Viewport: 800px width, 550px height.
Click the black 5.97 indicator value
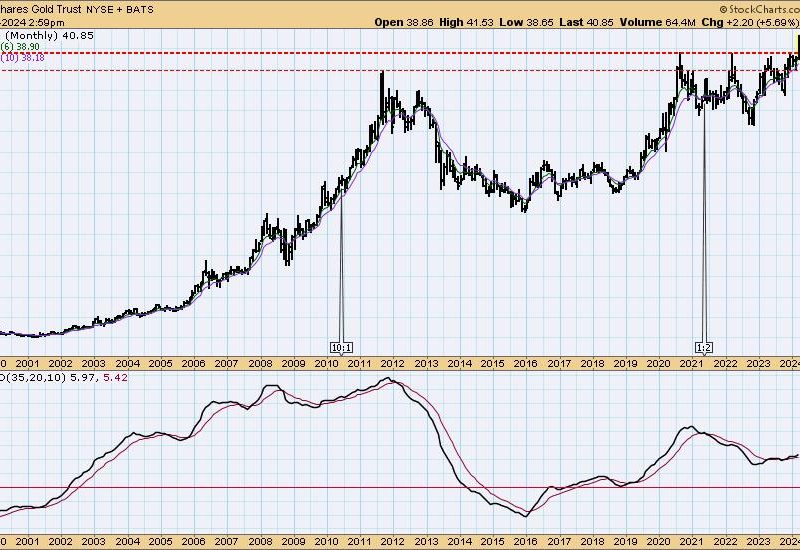tap(83, 378)
